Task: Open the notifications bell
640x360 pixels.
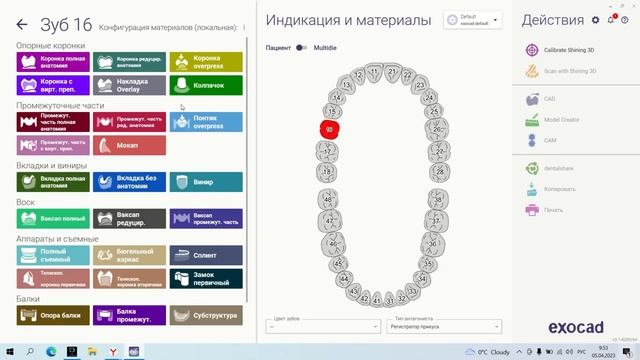Action: pyautogui.click(x=611, y=20)
